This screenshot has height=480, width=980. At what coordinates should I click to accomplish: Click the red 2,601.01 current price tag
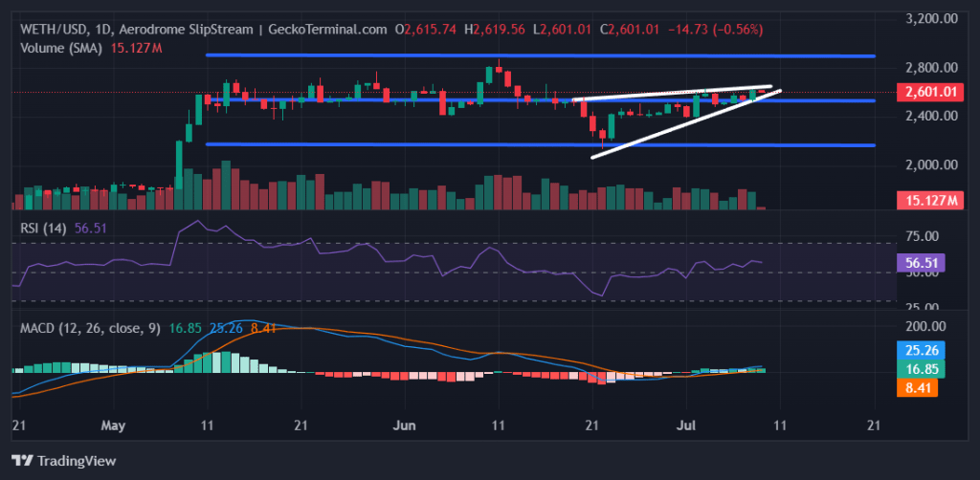(925, 92)
